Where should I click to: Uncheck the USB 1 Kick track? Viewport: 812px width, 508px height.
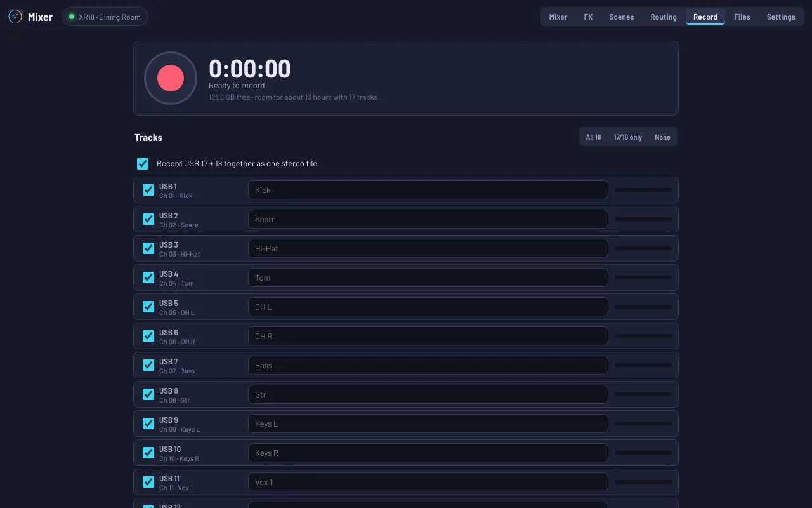[148, 190]
